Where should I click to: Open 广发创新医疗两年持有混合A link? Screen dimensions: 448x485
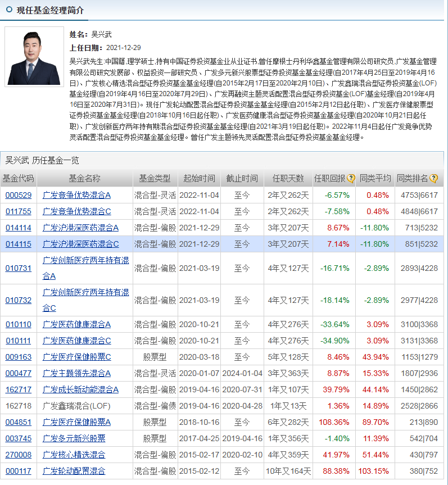point(85,268)
